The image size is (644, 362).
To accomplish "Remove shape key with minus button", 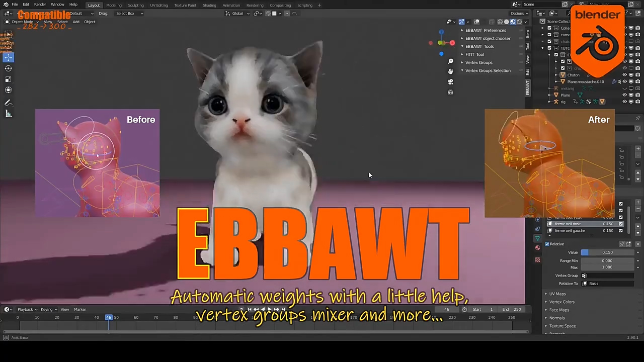I will pyautogui.click(x=638, y=209).
